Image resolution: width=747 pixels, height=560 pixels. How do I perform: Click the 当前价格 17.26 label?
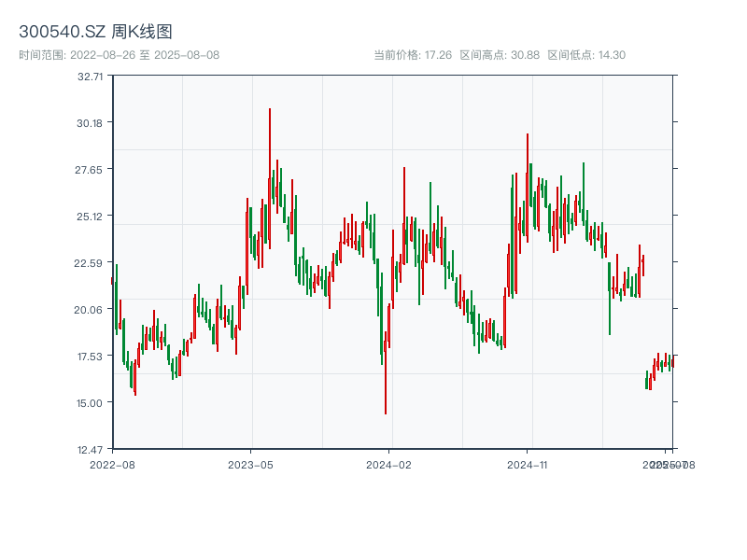(413, 55)
